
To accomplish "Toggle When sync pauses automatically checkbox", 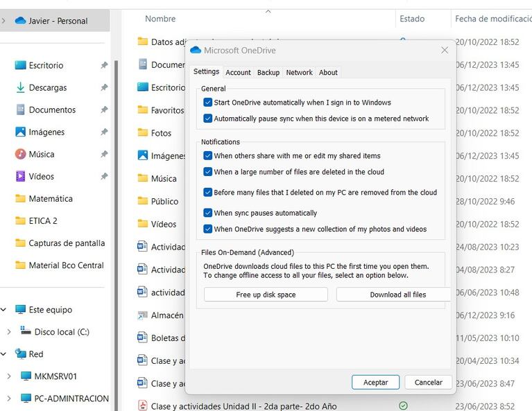I will [x=207, y=213].
